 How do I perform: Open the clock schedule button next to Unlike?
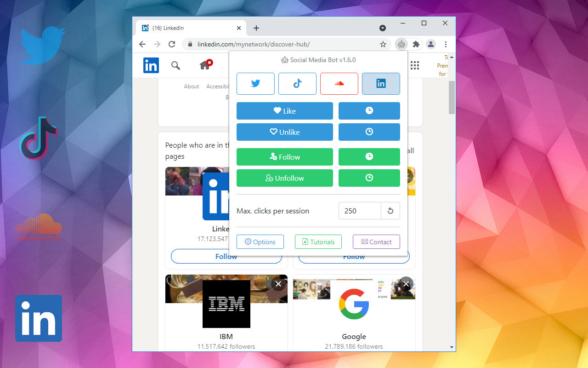tap(369, 132)
